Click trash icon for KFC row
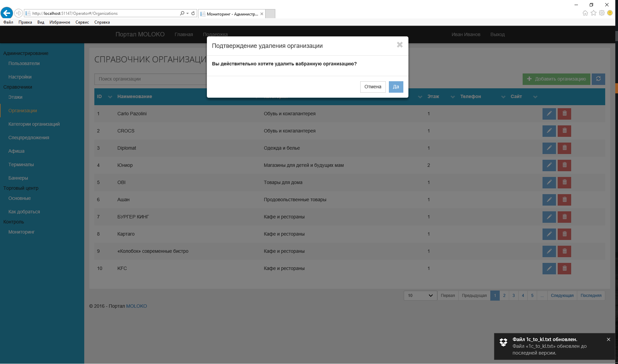Image resolution: width=618 pixels, height=364 pixels. [564, 269]
